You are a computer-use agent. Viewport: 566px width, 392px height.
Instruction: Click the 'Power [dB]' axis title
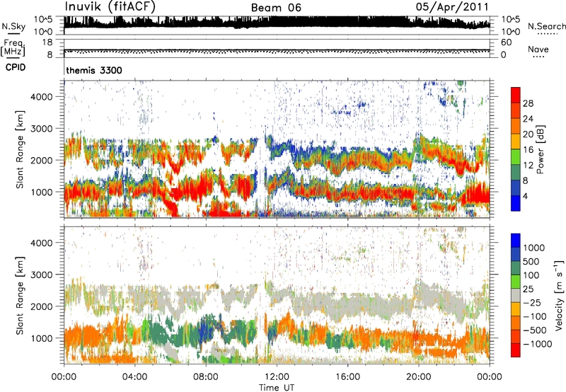pyautogui.click(x=541, y=149)
